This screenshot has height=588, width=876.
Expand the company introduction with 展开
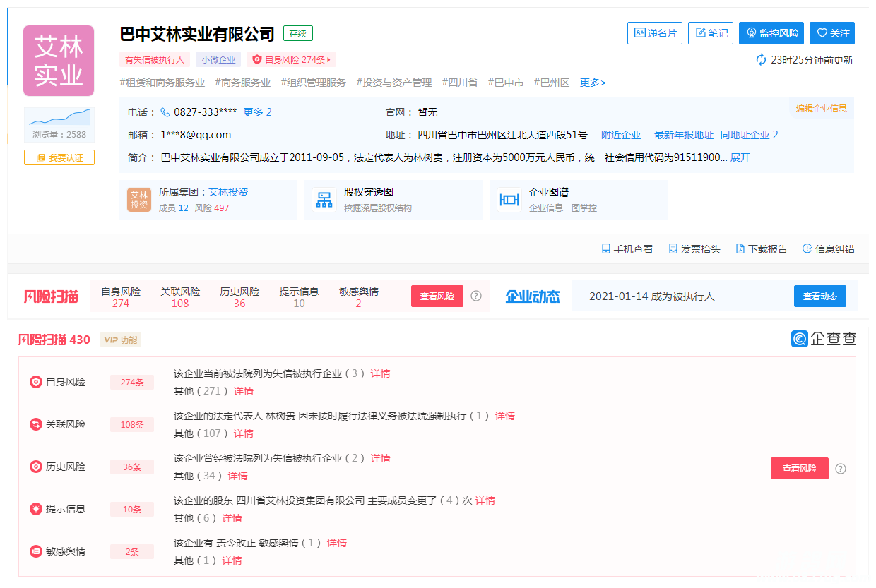(x=740, y=157)
